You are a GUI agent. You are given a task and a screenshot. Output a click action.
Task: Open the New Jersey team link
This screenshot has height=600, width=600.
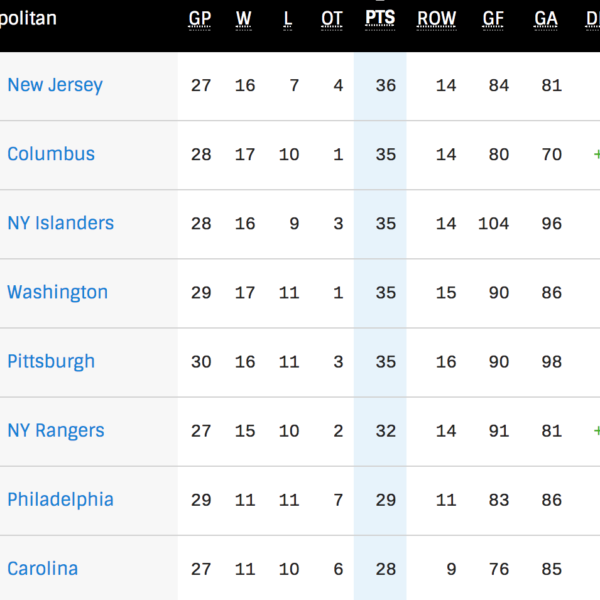pyautogui.click(x=55, y=85)
